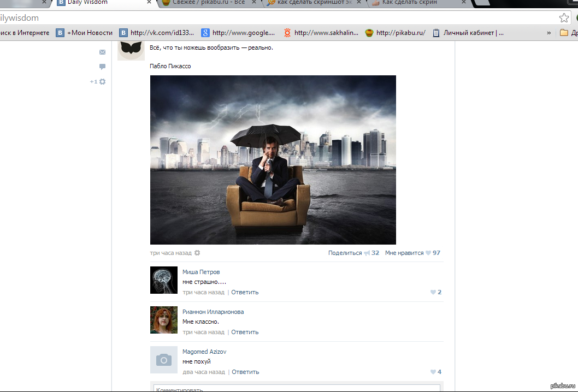The image size is (578, 392).
Task: Share the post via megaphone icon
Action: (x=367, y=253)
